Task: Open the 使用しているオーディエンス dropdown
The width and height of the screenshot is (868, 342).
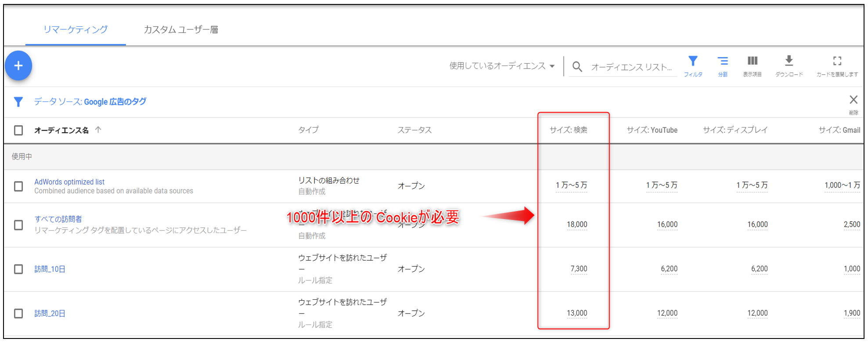Action: click(x=502, y=66)
